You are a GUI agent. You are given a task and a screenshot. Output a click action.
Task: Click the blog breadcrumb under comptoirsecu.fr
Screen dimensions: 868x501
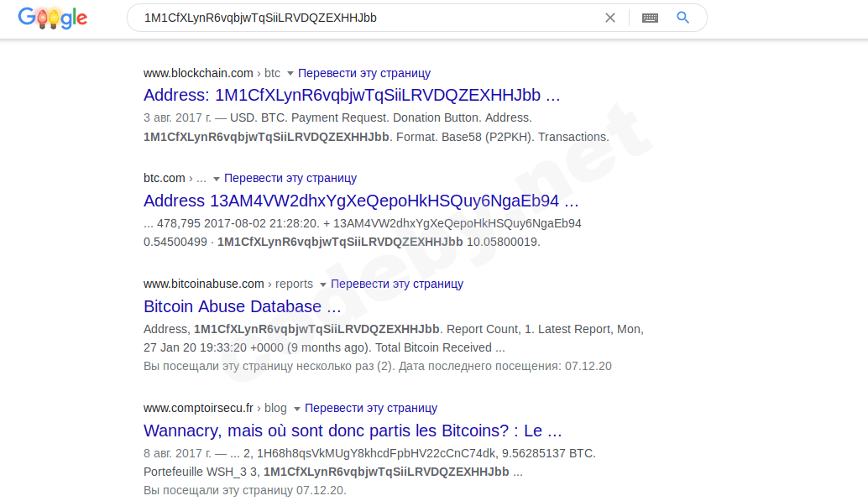275,409
